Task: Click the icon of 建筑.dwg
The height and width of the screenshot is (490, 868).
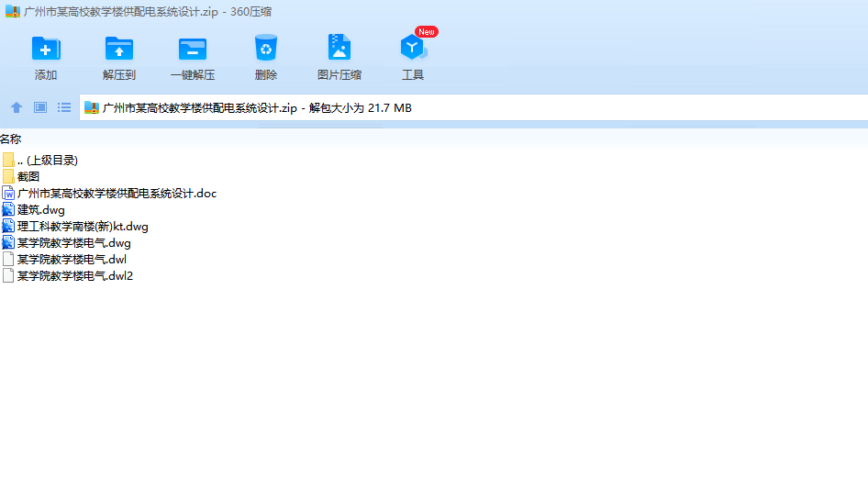Action: pyautogui.click(x=8, y=210)
